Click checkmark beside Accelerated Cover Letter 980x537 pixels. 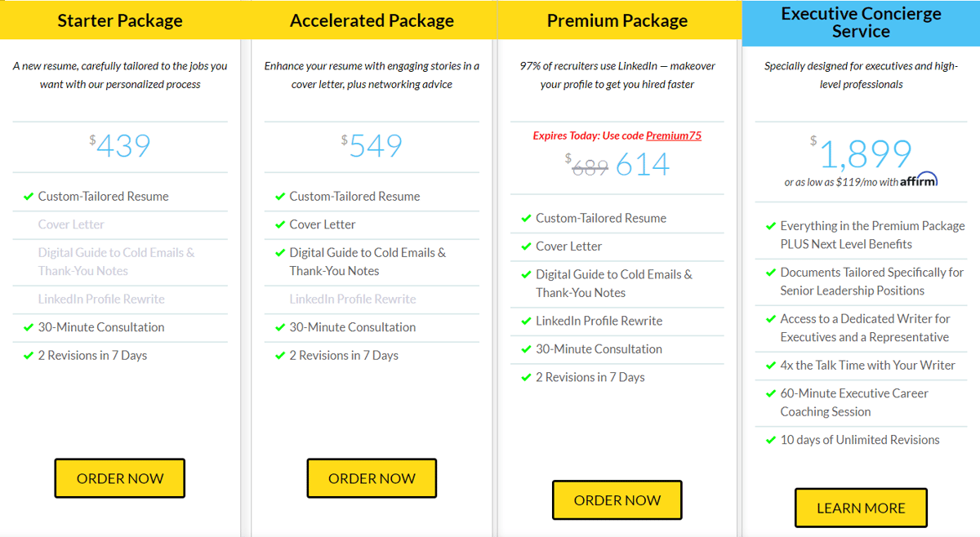coord(280,224)
